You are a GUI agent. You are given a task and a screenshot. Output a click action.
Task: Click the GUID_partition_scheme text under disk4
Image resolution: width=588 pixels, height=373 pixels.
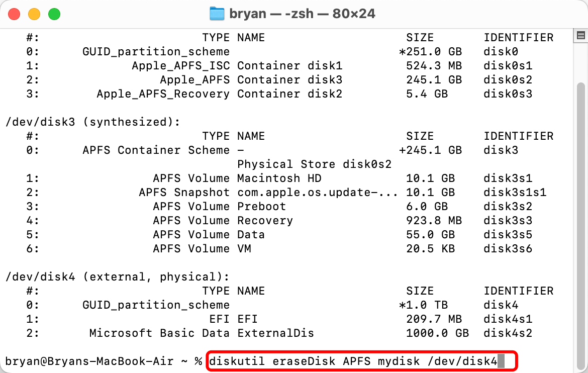(x=156, y=305)
